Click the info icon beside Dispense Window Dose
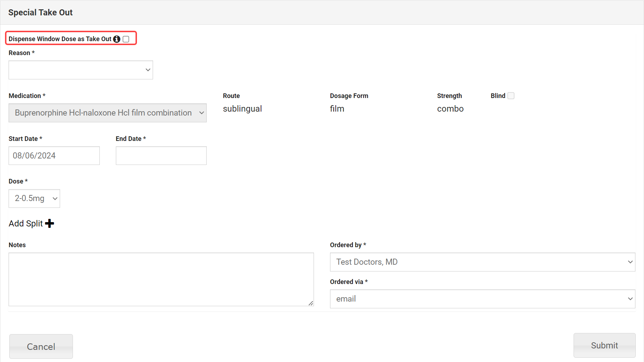Image resolution: width=644 pixels, height=362 pixels. (x=117, y=39)
